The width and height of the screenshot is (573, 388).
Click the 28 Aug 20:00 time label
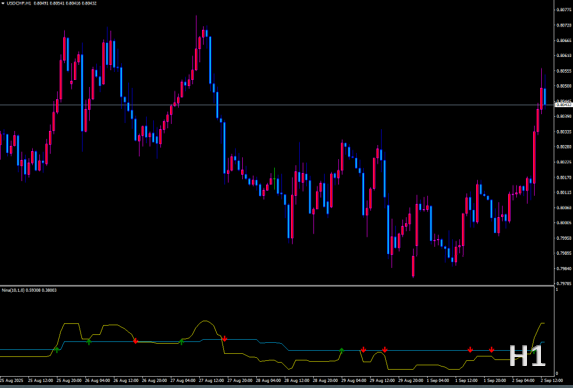[x=325, y=380]
